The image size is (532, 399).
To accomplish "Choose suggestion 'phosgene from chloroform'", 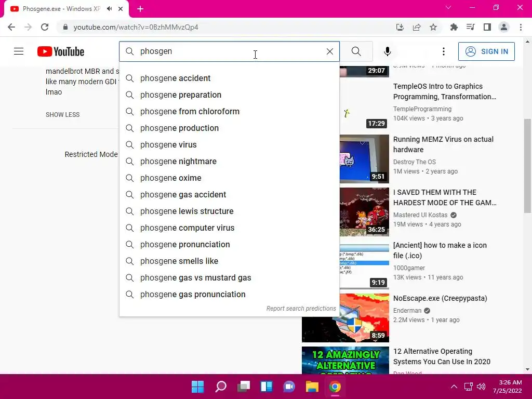I will pos(229,111).
